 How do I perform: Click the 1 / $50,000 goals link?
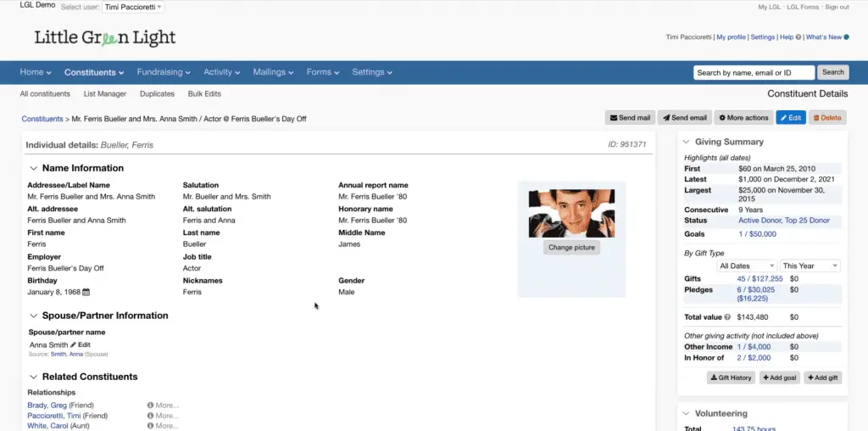coord(757,234)
